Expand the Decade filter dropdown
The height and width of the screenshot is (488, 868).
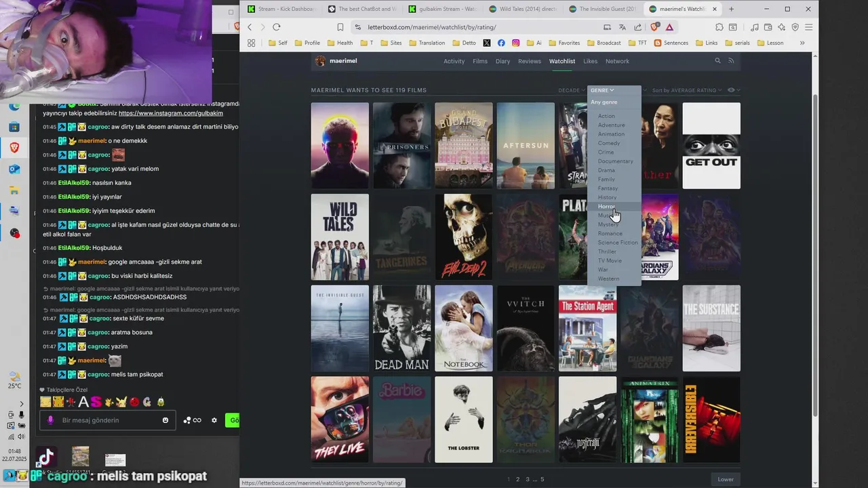click(x=571, y=90)
